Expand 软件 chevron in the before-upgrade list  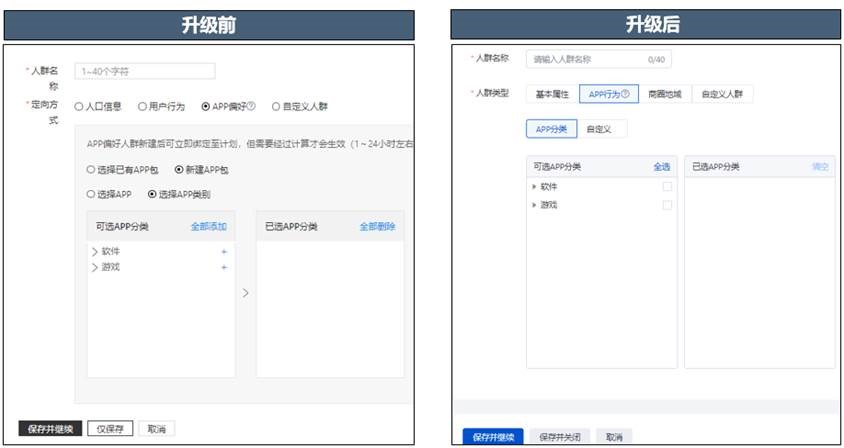95,251
